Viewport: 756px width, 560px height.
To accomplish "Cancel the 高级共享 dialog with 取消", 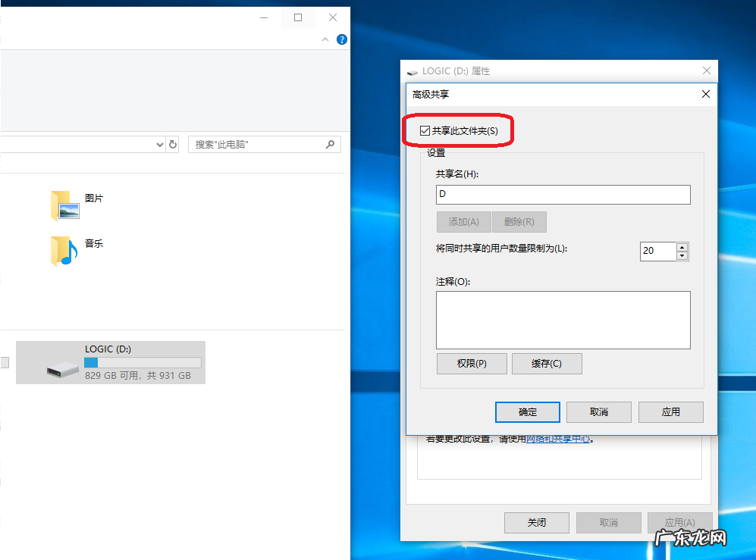I will pos(598,411).
